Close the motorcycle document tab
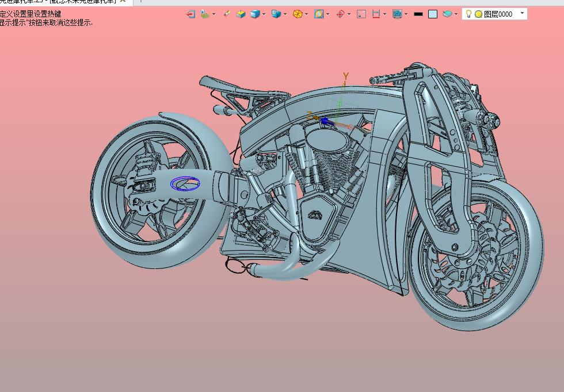 point(123,2)
